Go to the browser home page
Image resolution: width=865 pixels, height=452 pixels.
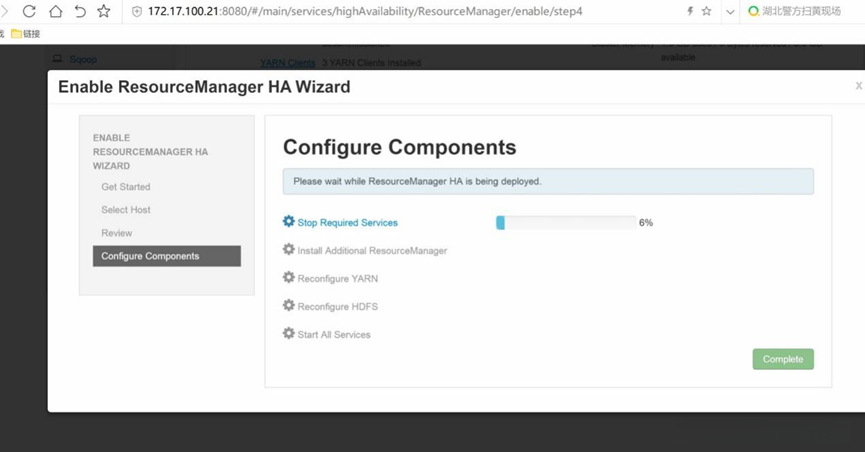(55, 11)
